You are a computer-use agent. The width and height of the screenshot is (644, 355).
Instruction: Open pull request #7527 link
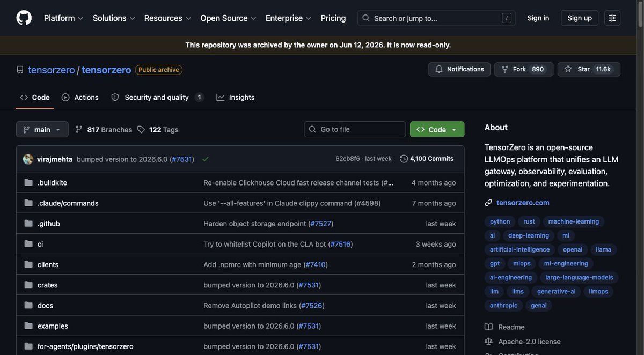(320, 224)
